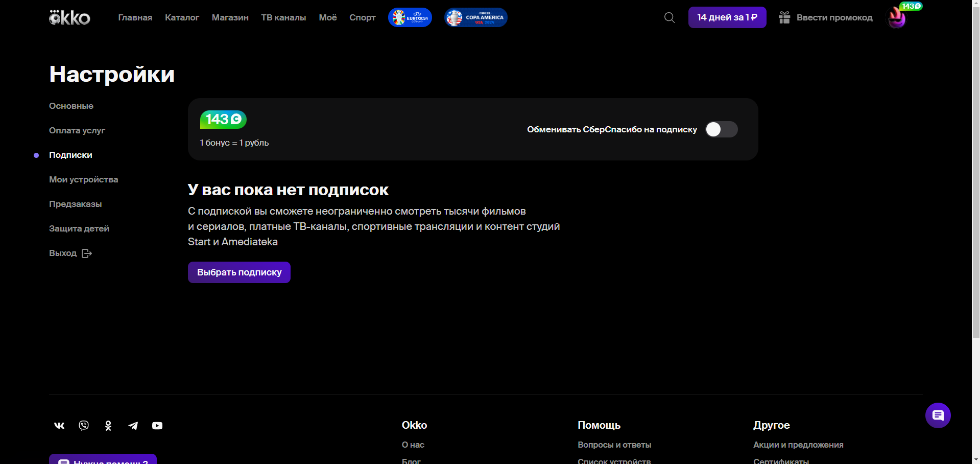Open О нас footer link

tap(413, 445)
